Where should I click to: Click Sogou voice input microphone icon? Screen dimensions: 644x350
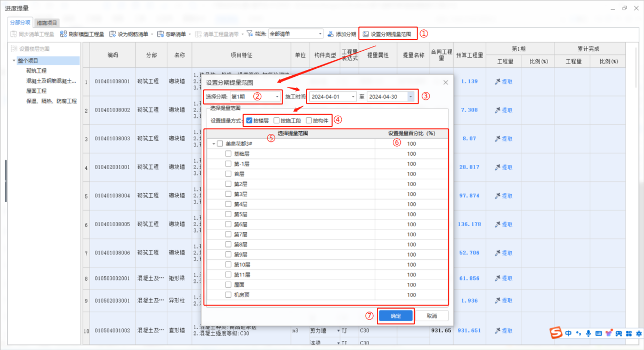pyautogui.click(x=589, y=333)
